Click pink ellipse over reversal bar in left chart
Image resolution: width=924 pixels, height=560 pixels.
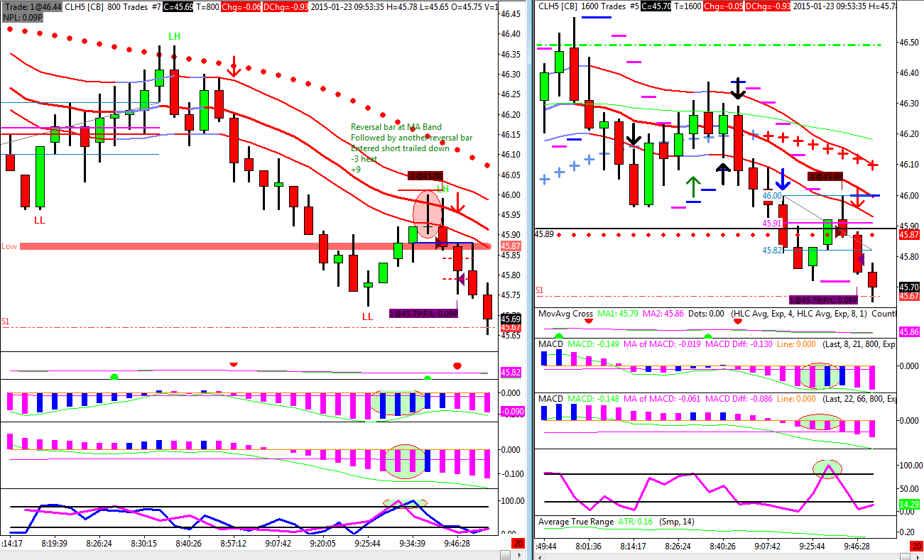(428, 214)
